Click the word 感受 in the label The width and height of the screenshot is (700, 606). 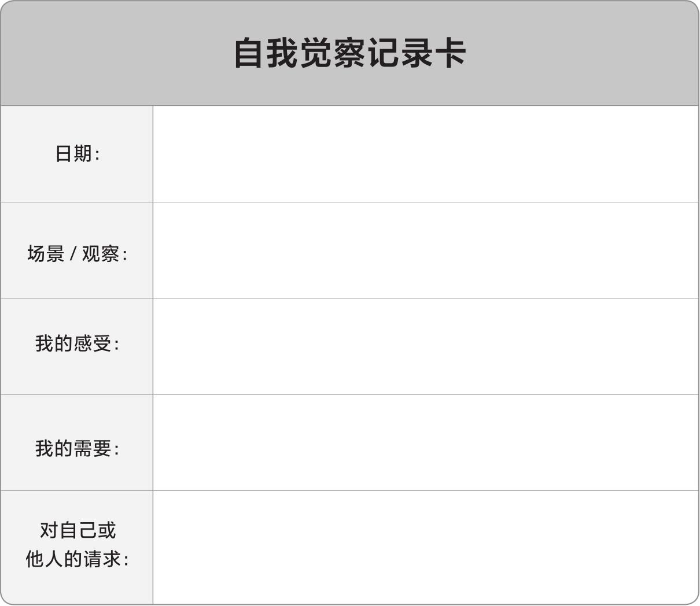pyautogui.click(x=93, y=343)
